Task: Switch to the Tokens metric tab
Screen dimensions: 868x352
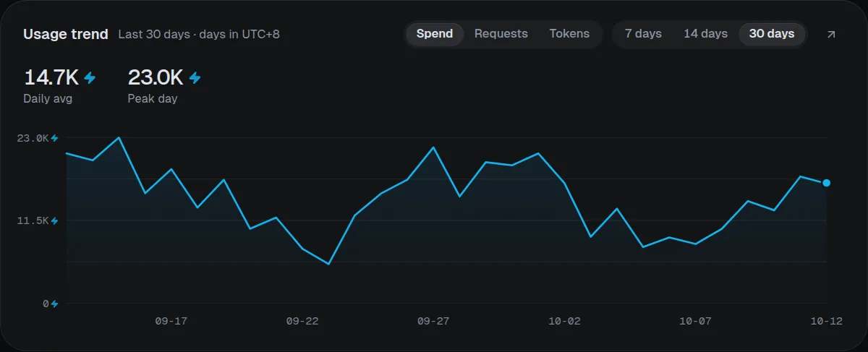Action: click(x=569, y=34)
